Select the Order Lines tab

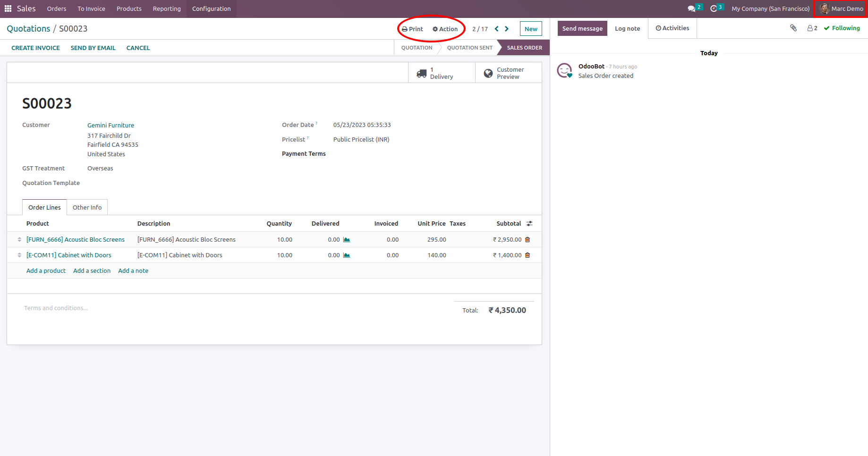point(44,207)
